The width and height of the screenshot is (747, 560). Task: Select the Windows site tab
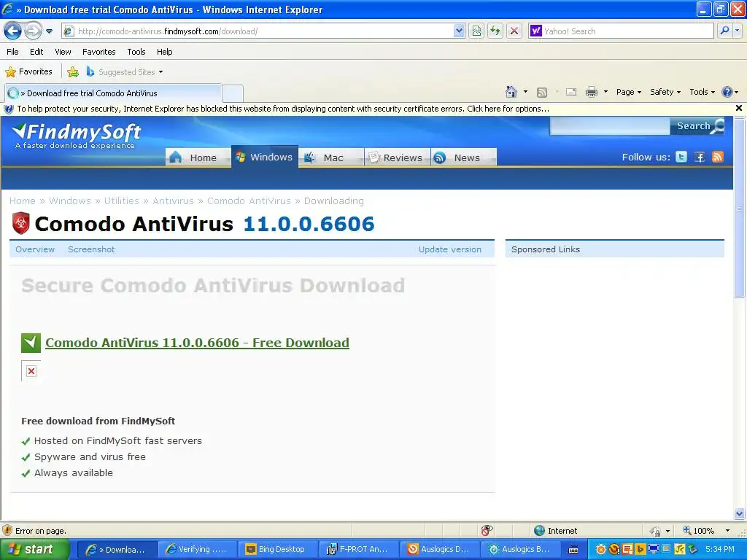tap(265, 157)
